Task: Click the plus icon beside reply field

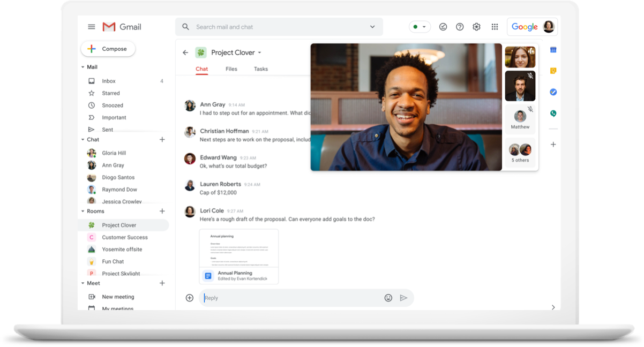Action: tap(189, 298)
